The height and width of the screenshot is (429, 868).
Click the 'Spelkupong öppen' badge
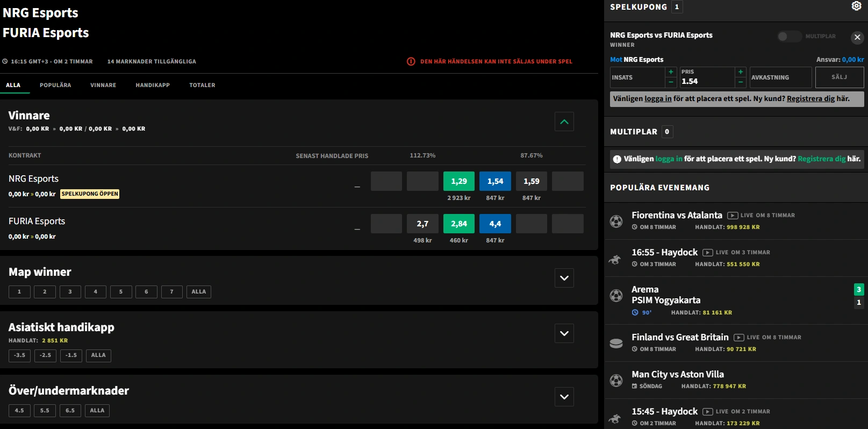pos(90,194)
